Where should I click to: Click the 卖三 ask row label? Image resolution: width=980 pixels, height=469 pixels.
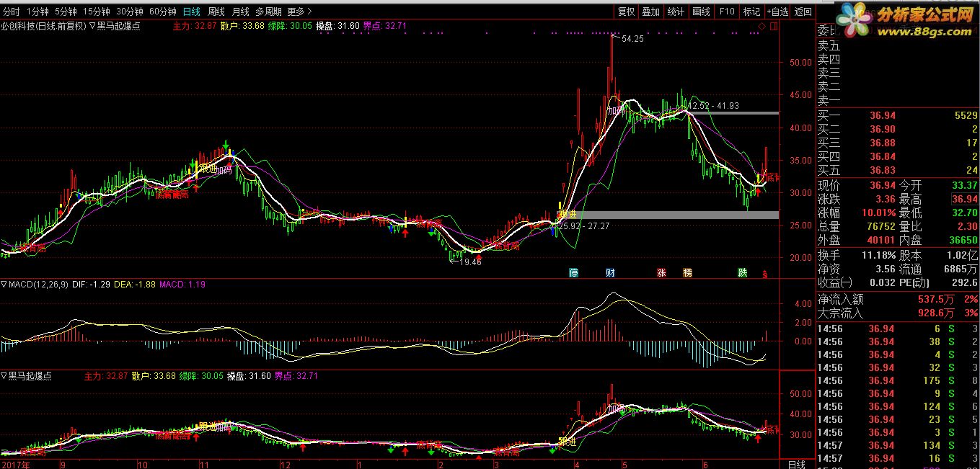[829, 73]
